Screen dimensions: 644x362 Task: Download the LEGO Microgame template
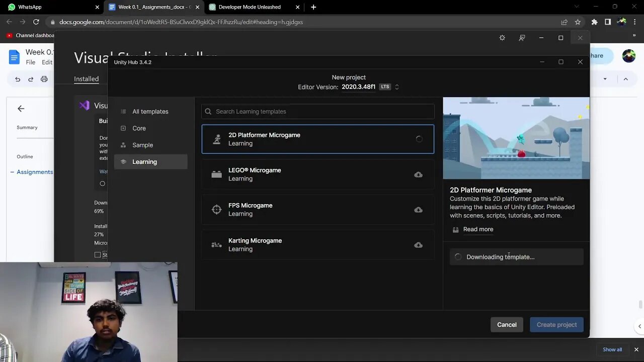pyautogui.click(x=418, y=174)
